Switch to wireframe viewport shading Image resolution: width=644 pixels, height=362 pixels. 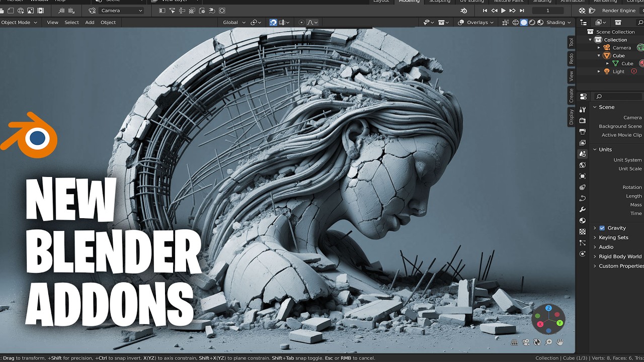pos(516,22)
